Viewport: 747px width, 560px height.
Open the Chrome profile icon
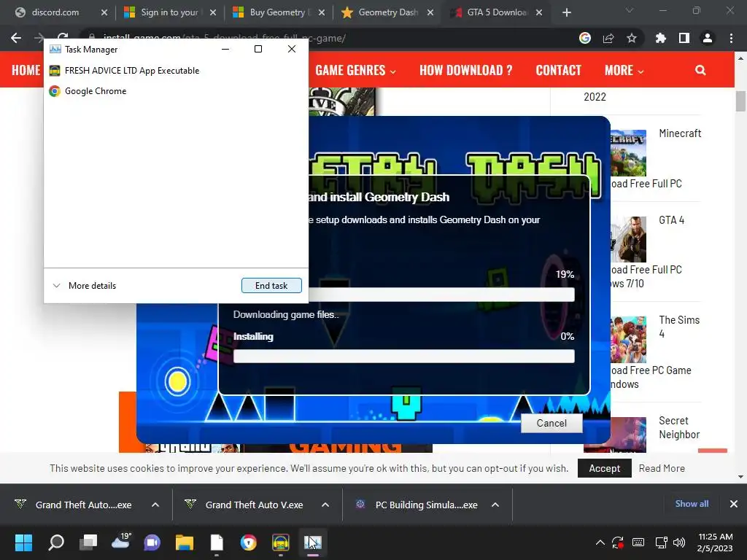708,38
